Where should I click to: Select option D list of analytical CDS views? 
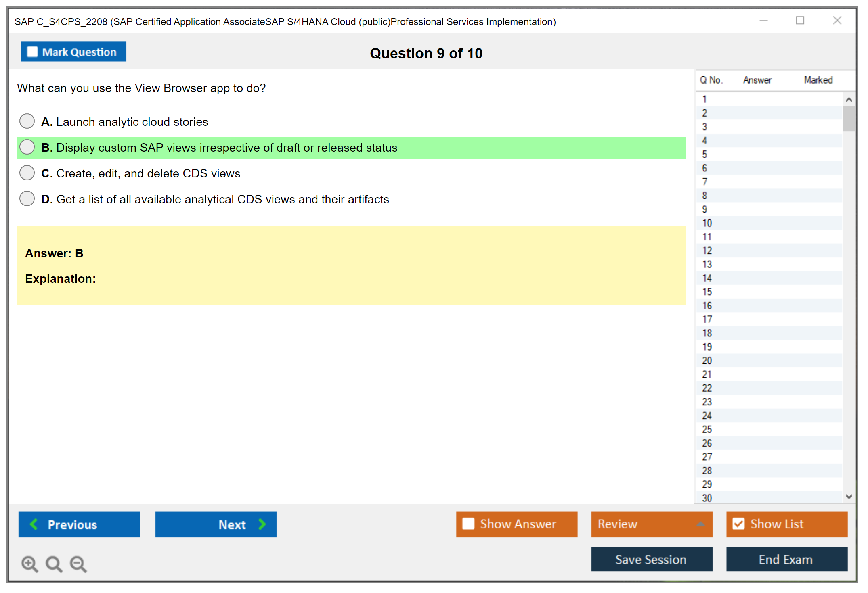(x=27, y=198)
